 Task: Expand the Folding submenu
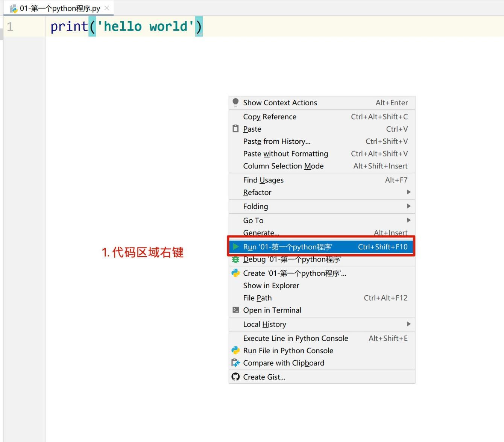point(256,206)
